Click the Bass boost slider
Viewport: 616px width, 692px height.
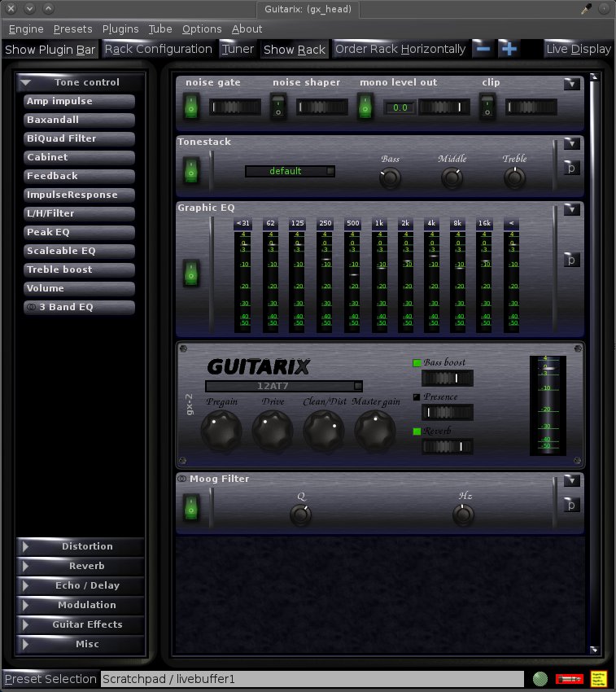point(447,379)
